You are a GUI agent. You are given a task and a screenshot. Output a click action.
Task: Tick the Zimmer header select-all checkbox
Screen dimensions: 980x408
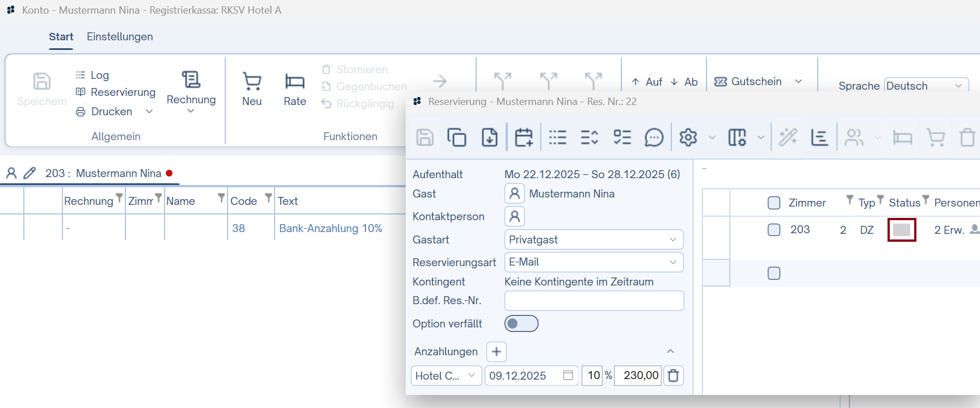click(x=774, y=203)
